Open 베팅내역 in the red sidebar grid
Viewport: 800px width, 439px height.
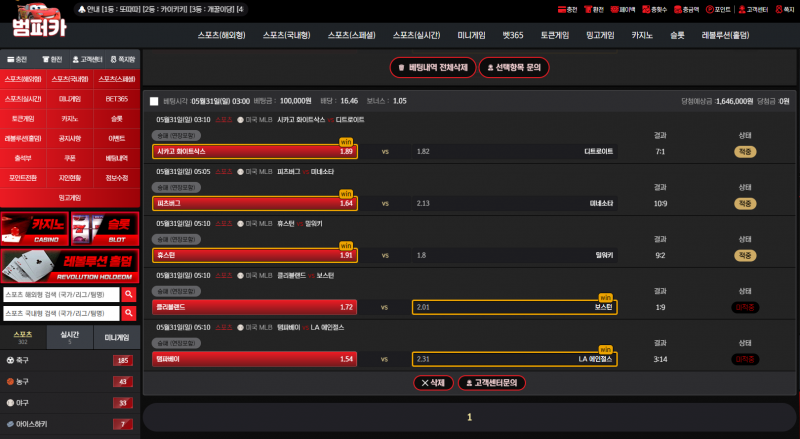tap(117, 158)
